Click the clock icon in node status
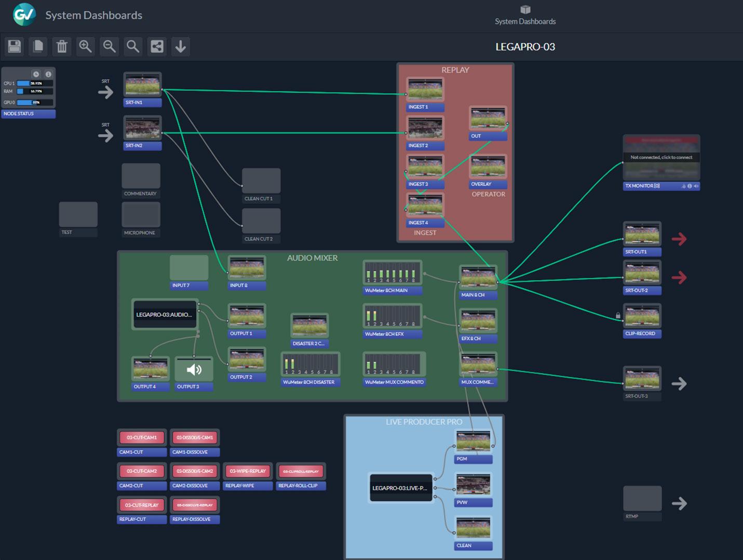 (x=36, y=74)
